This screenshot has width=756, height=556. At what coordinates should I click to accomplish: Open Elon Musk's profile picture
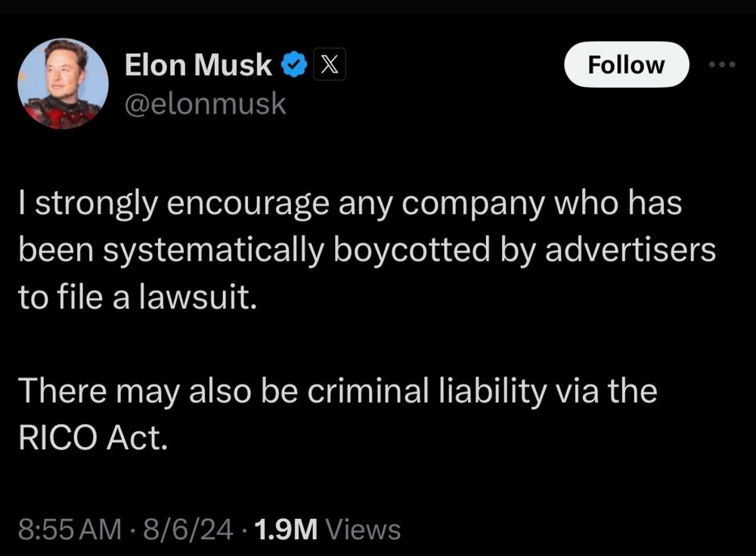pos(61,83)
